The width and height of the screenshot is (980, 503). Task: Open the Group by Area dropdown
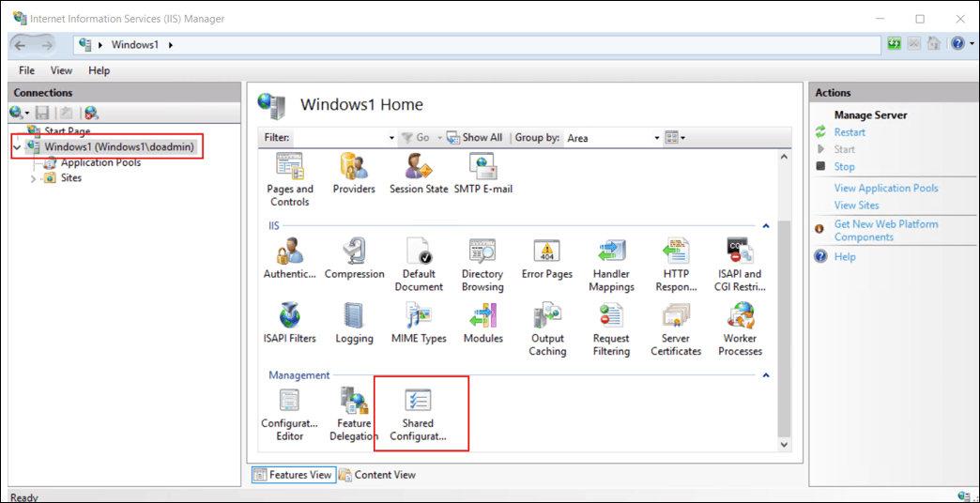657,138
